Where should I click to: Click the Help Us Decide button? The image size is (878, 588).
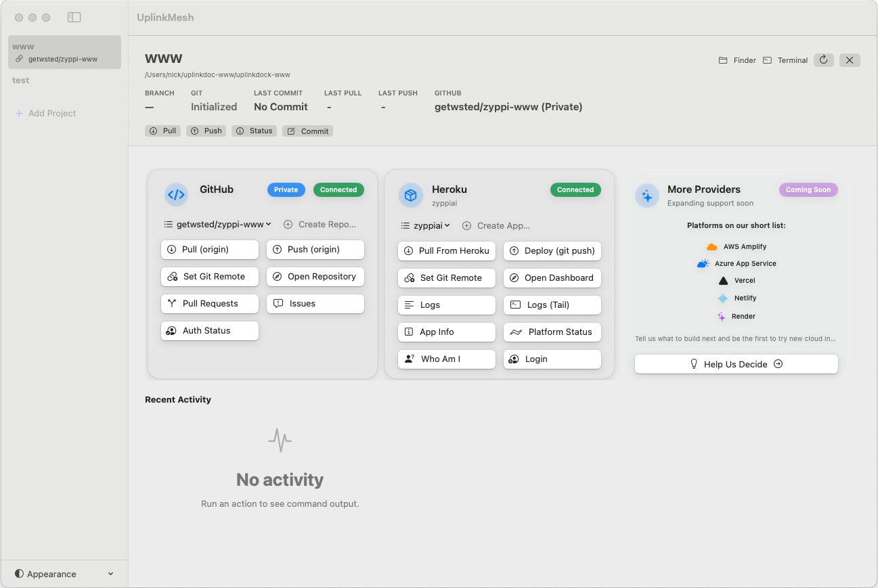736,363
